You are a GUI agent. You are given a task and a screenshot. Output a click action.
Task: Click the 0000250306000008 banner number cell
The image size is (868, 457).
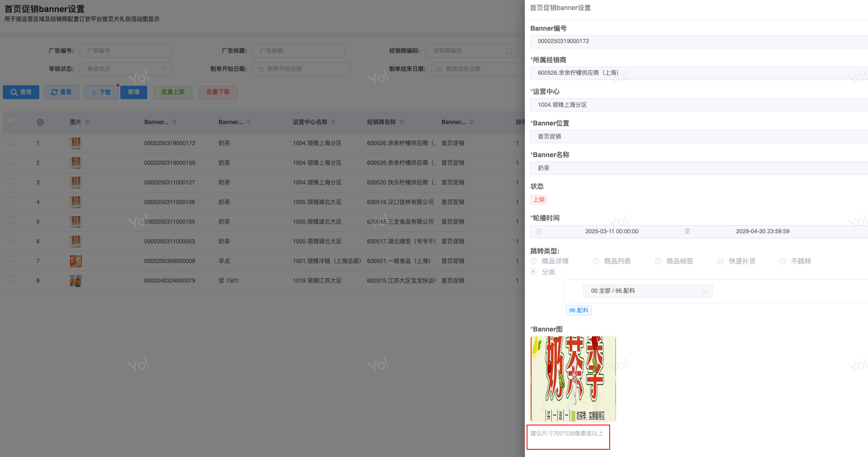point(170,261)
